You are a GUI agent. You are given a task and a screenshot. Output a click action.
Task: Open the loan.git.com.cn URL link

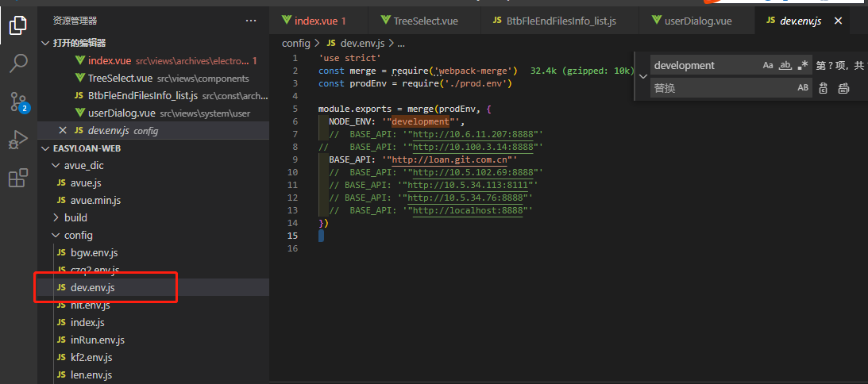tap(449, 159)
